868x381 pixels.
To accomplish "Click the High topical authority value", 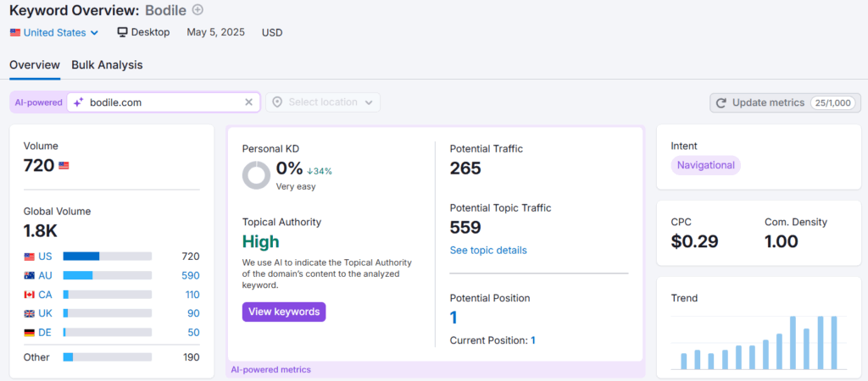I will [x=261, y=241].
